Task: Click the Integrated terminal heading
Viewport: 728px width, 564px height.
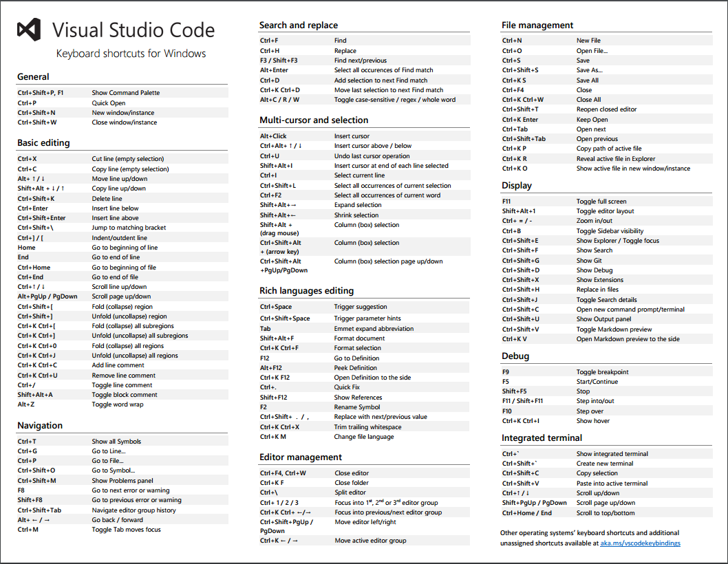Action: 537,437
